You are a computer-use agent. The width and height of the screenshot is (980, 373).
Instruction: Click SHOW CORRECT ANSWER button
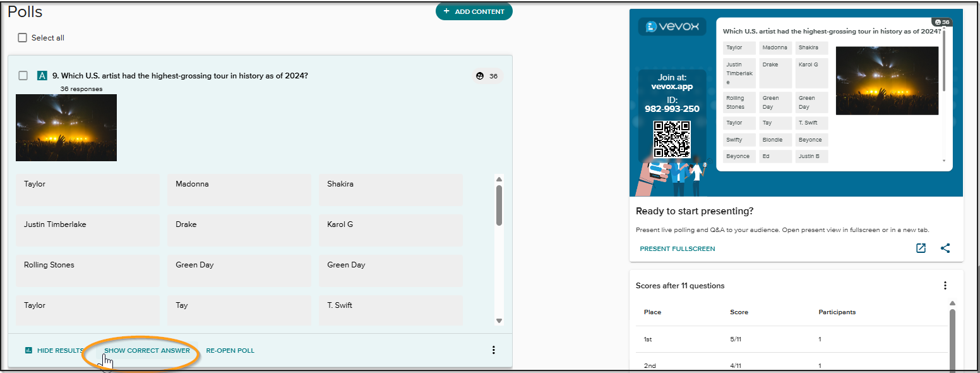(x=147, y=350)
